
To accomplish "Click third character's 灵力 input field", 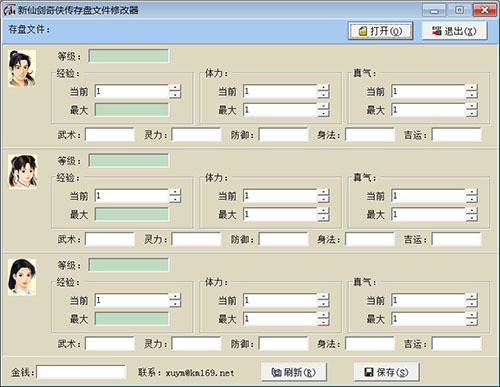I will click(197, 343).
